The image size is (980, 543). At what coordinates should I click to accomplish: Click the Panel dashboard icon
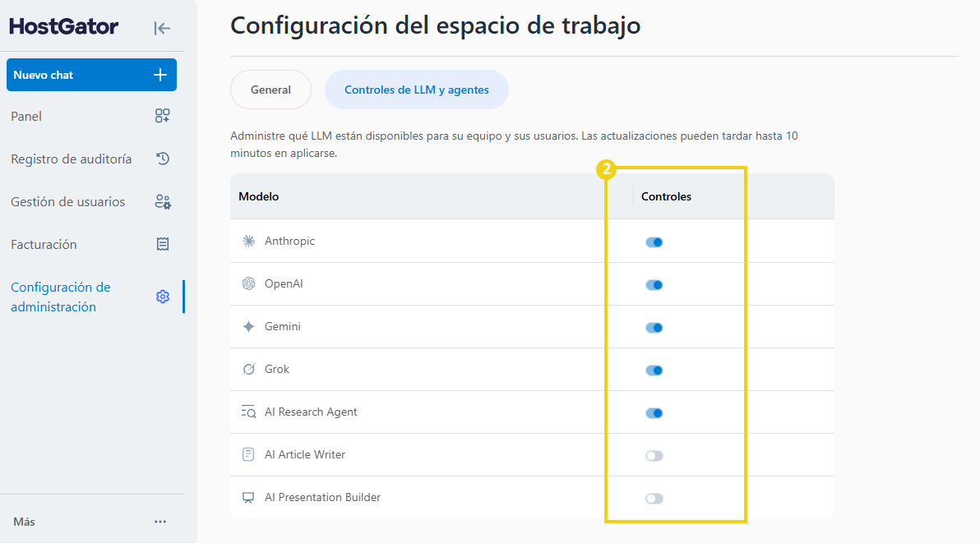(x=163, y=116)
